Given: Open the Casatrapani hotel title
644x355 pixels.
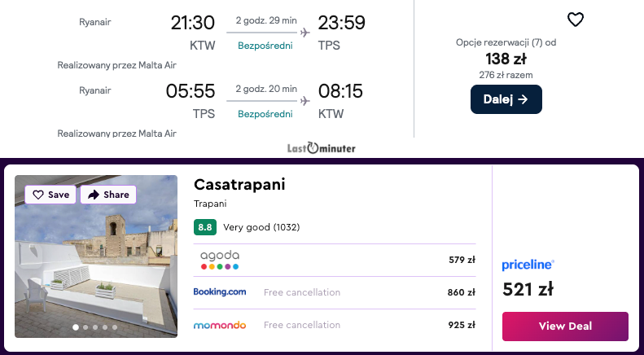Looking at the screenshot, I should (239, 185).
